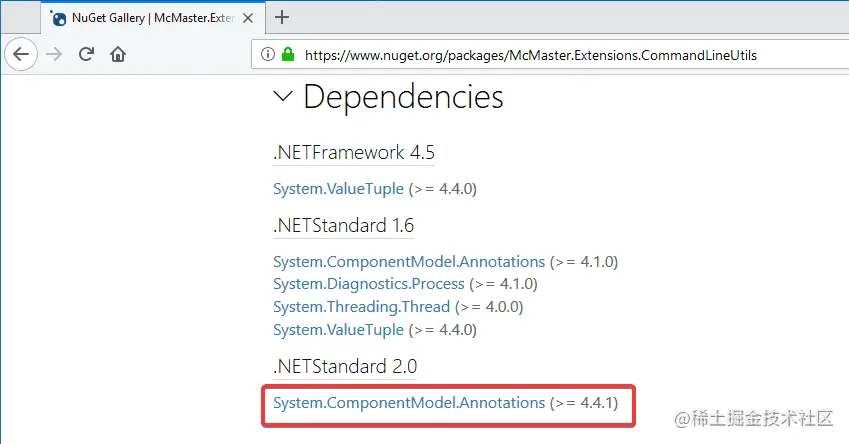Click the green padlock security icon
Screen dimensions: 849x444
(x=288, y=55)
